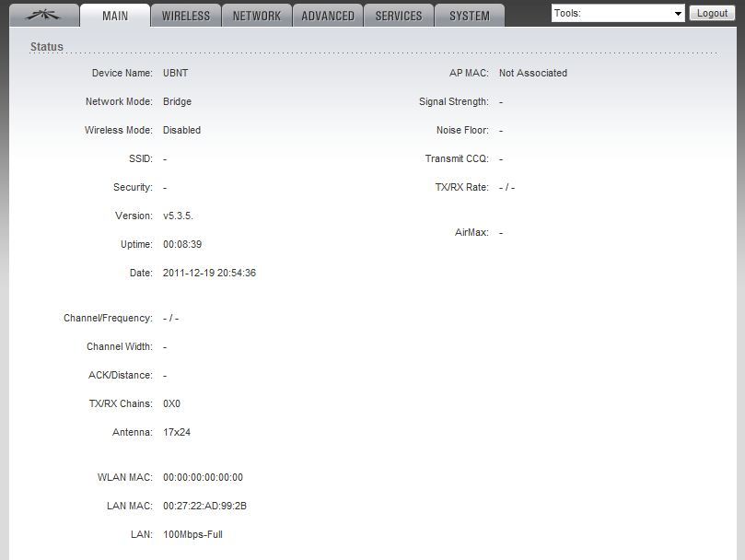This screenshot has height=560, width=745.
Task: Click the Wireless Mode label
Action: click(119, 130)
